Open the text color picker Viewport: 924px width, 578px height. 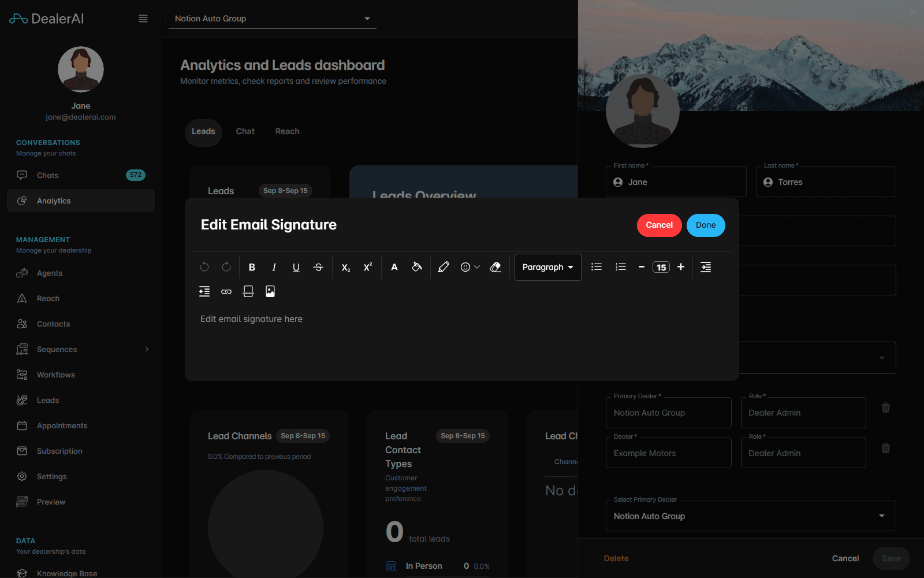pos(394,267)
